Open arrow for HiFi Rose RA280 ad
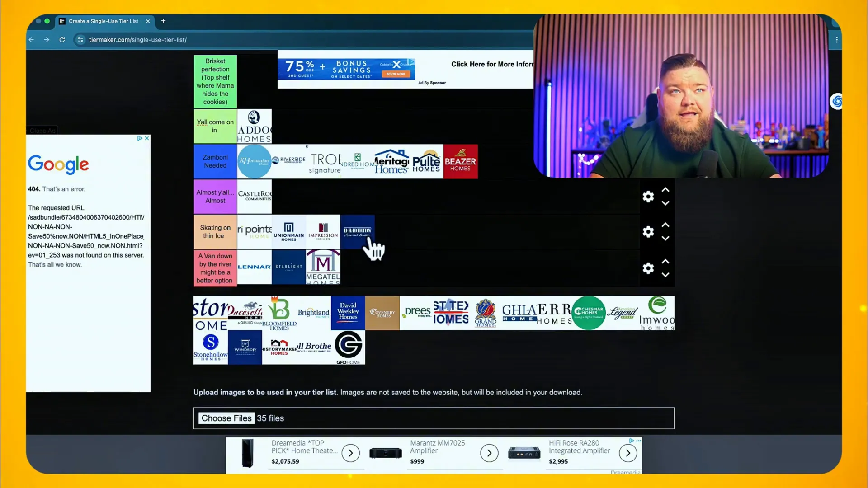This screenshot has height=488, width=868. coord(628,453)
